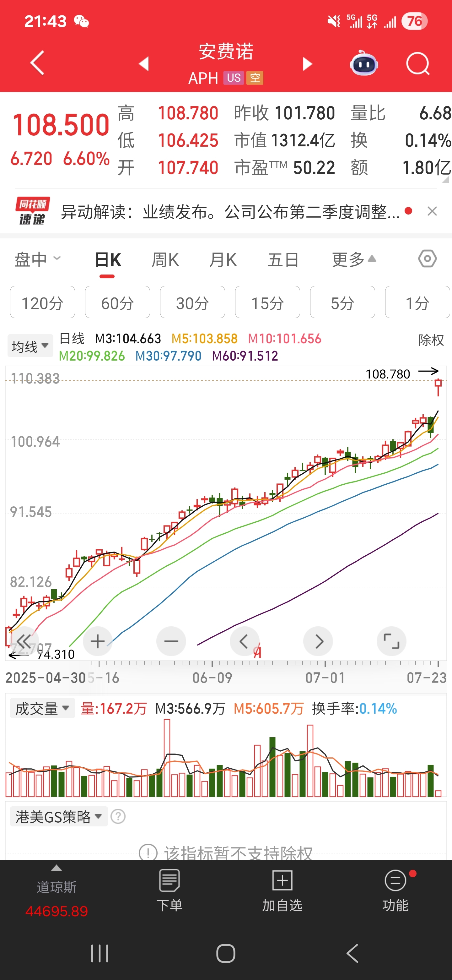Image resolution: width=452 pixels, height=980 pixels.
Task: Open chart settings hexagon icon
Action: click(427, 259)
